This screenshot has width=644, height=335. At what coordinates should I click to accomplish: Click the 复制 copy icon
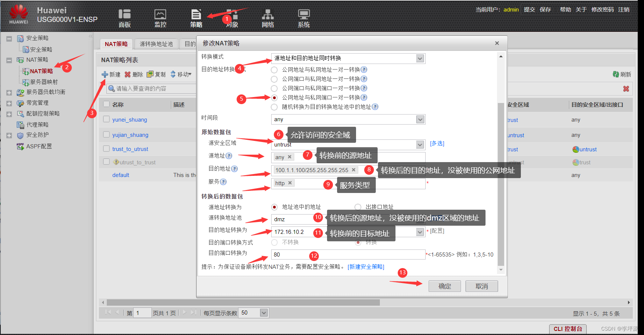[150, 74]
